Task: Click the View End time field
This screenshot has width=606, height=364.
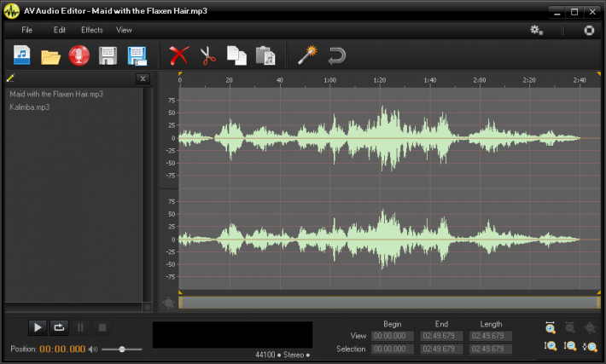Action: [441, 336]
